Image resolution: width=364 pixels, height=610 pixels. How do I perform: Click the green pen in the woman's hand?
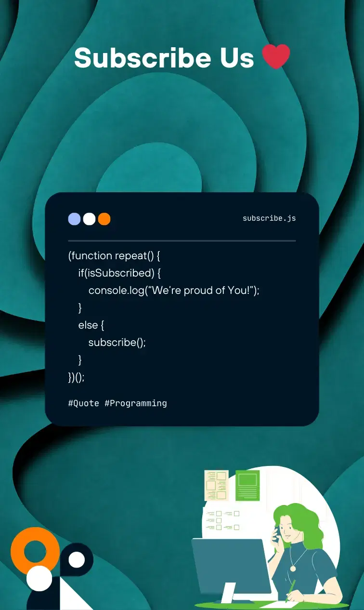click(290, 590)
